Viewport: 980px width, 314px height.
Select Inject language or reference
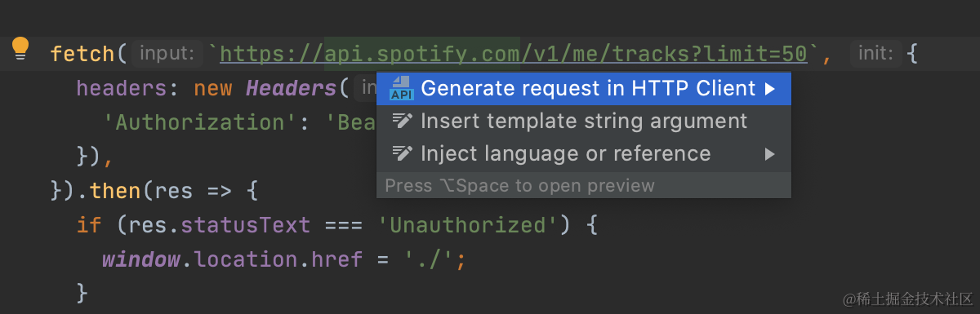[583, 154]
